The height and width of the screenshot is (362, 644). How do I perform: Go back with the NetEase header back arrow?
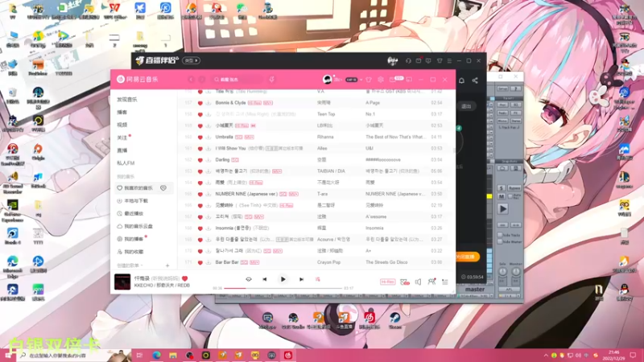click(x=191, y=80)
